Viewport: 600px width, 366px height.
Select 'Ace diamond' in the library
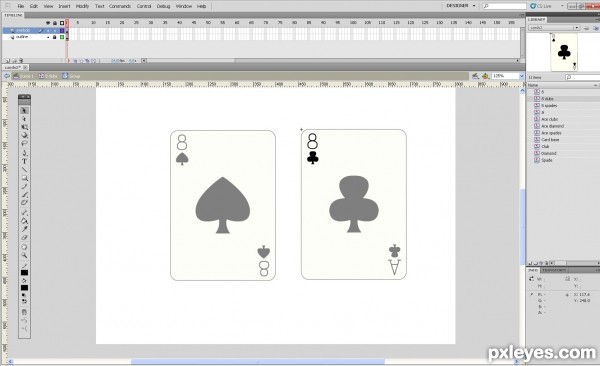click(x=553, y=126)
